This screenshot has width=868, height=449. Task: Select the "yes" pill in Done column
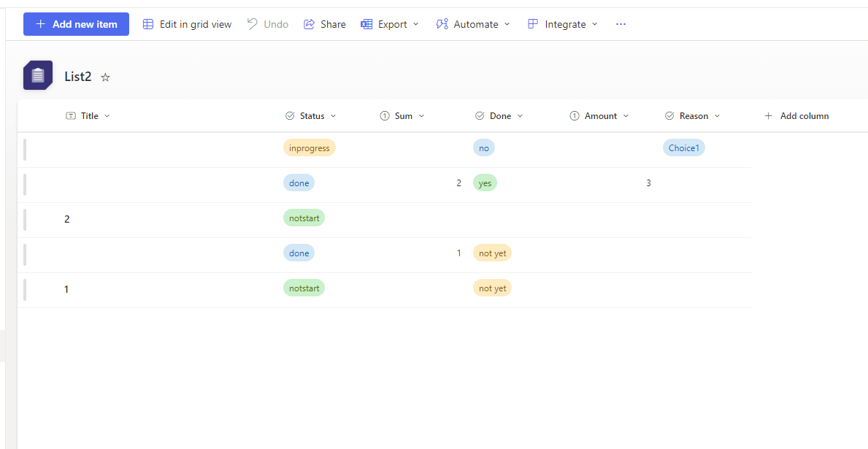point(485,183)
